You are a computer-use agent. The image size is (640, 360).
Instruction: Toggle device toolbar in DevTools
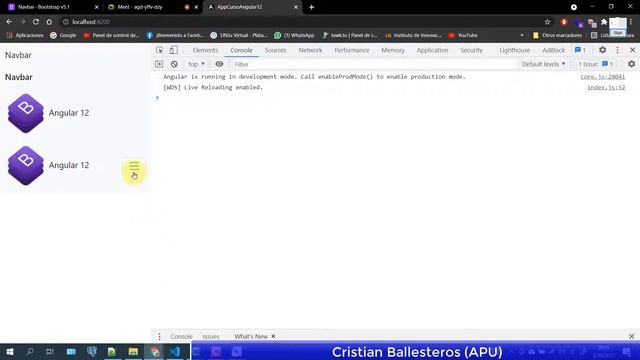pyautogui.click(x=173, y=50)
